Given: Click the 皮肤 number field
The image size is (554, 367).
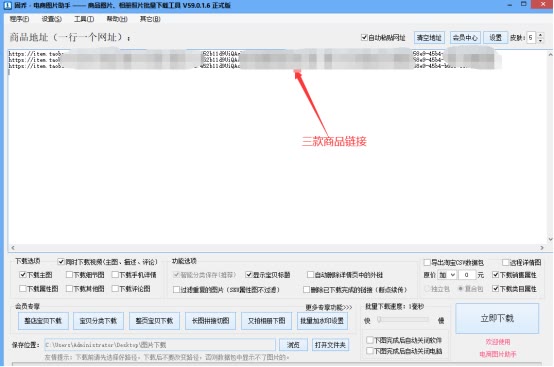Looking at the screenshot, I should (531, 37).
